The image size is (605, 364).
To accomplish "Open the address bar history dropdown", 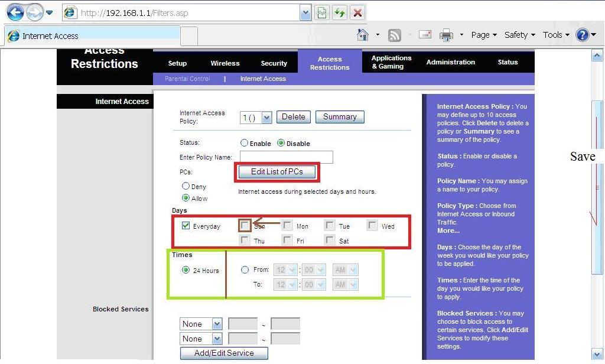I will point(305,13).
